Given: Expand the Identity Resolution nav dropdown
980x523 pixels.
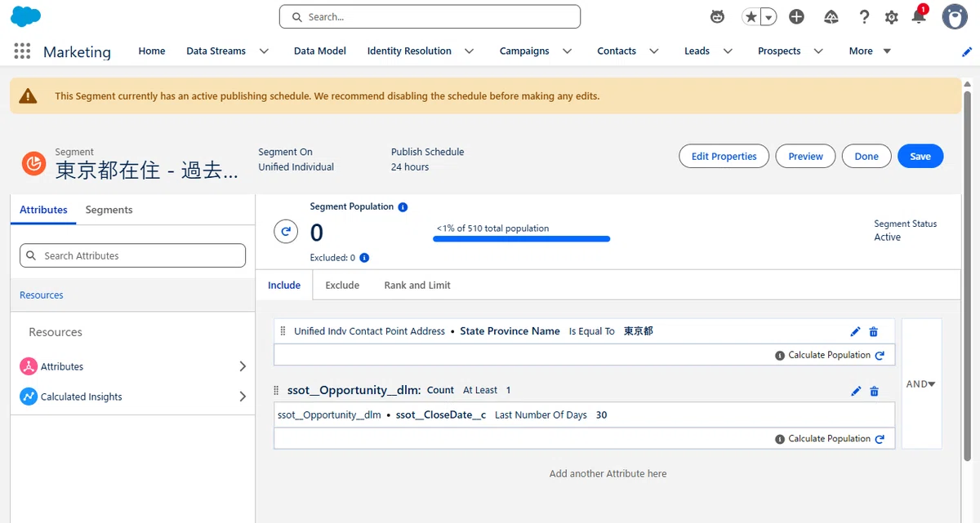Looking at the screenshot, I should click(470, 51).
